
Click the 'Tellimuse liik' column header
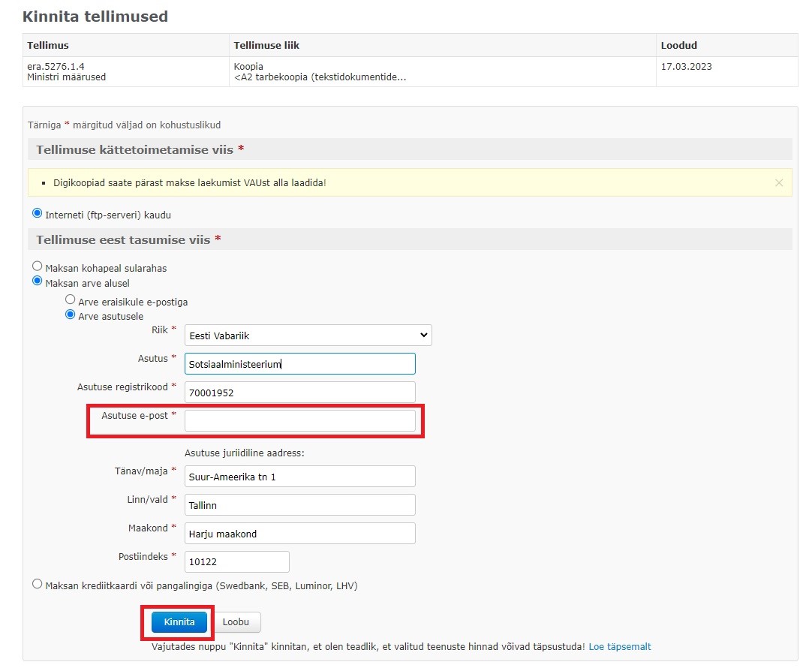point(266,46)
